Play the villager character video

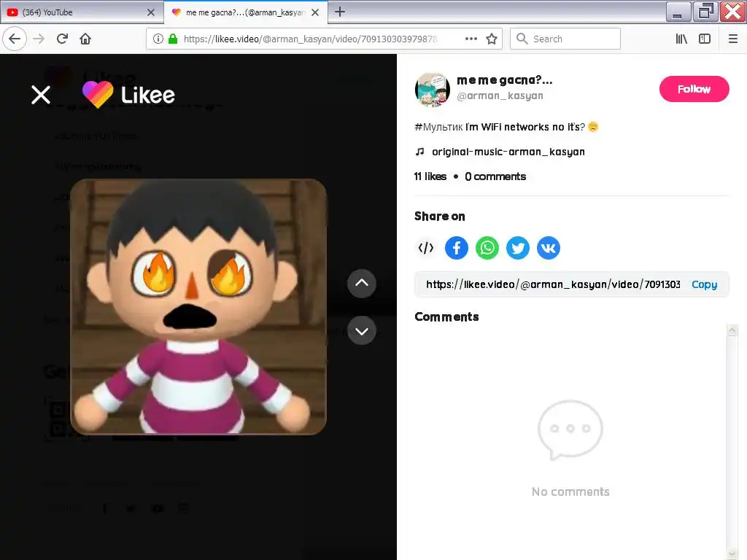pos(198,307)
